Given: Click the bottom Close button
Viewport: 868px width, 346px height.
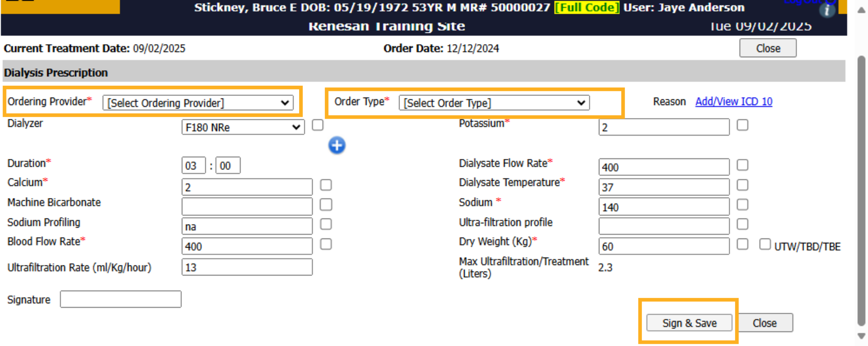Looking at the screenshot, I should click(x=765, y=323).
